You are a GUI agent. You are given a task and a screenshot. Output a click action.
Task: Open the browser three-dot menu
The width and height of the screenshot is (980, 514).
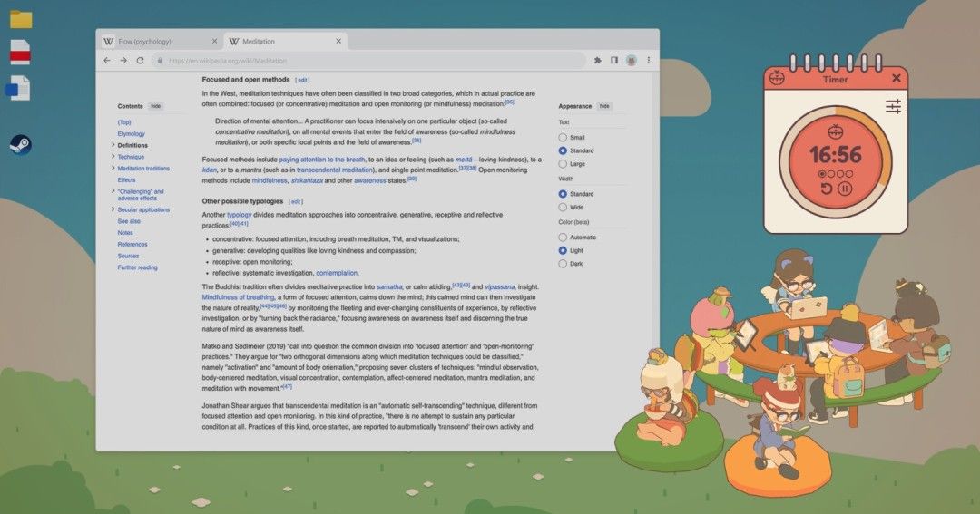(x=648, y=61)
